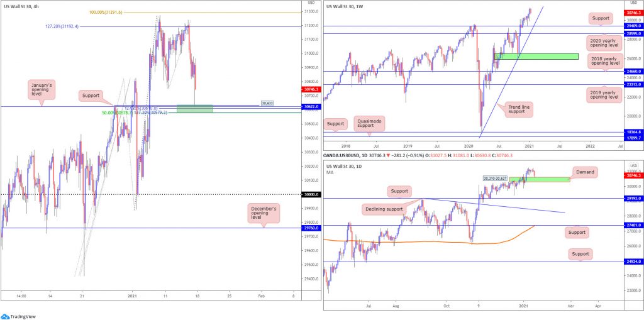644x320 pixels.
Task: Click the January's opening level callout
Action: point(41,90)
